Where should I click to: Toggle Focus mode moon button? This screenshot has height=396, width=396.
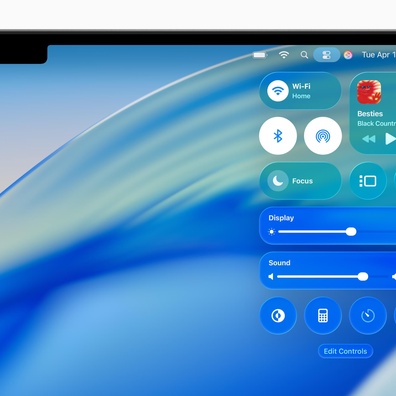pos(278,181)
